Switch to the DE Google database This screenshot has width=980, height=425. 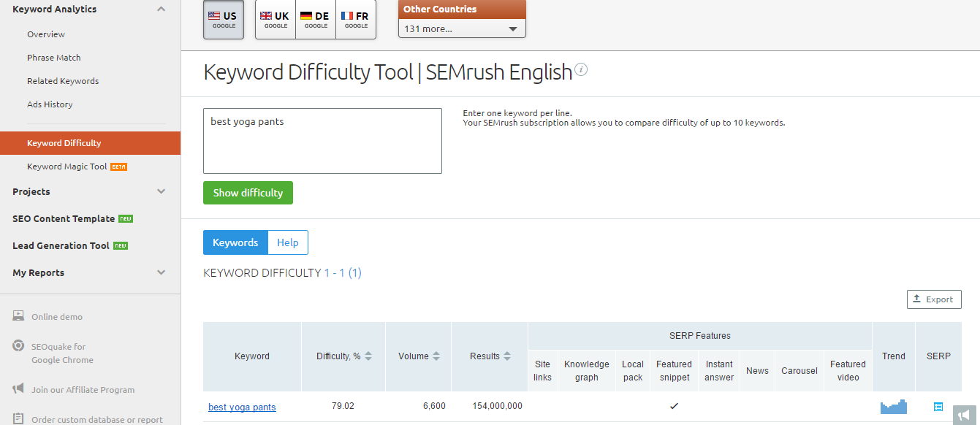(316, 20)
